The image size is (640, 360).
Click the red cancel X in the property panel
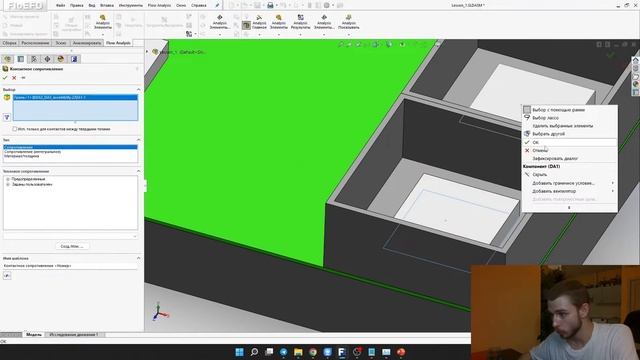pos(14,78)
